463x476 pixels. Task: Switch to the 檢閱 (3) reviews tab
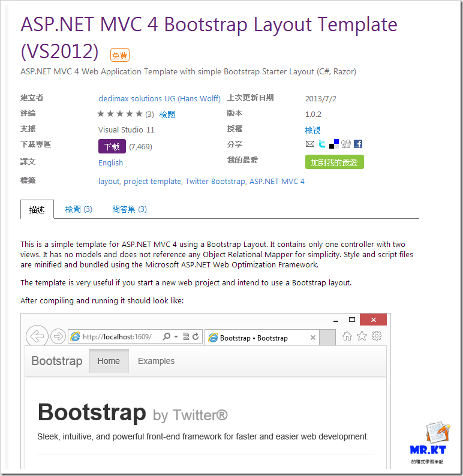click(79, 209)
